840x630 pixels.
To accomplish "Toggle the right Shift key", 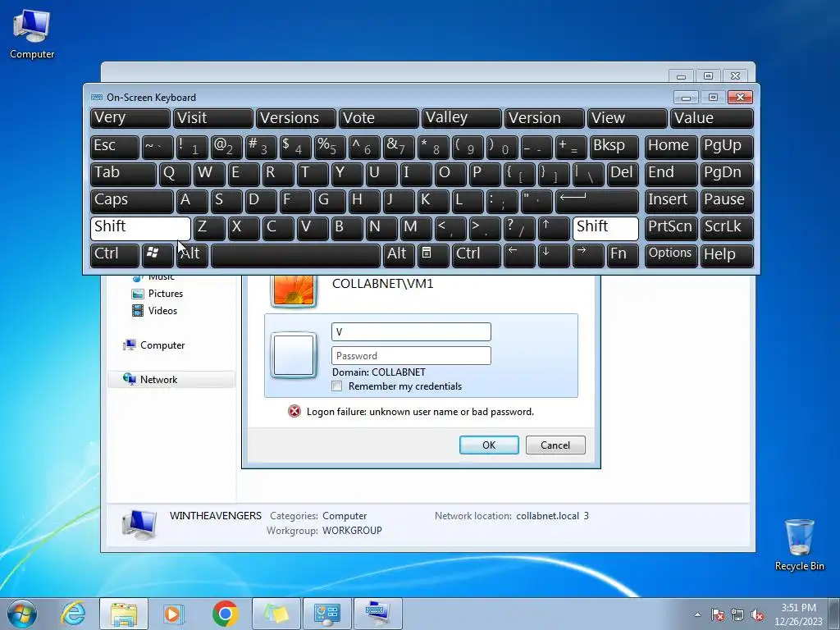I will 605,228.
